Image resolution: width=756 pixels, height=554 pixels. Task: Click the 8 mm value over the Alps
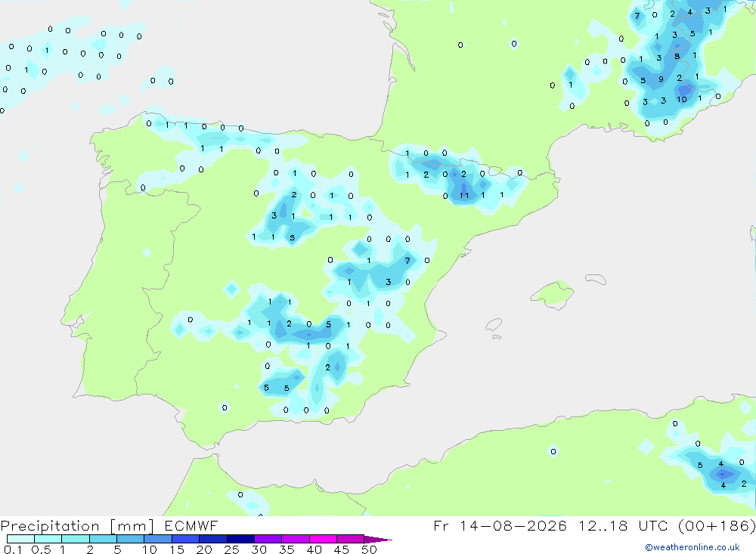(x=677, y=57)
